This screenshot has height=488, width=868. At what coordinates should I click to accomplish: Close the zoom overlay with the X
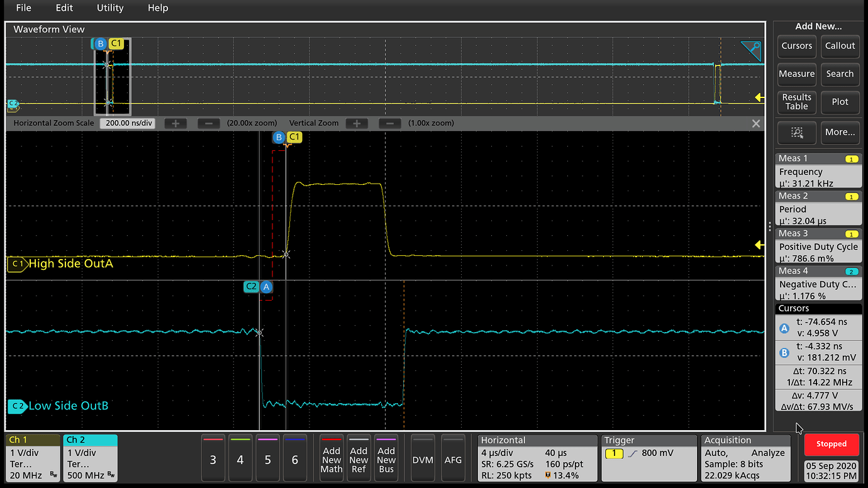(x=755, y=123)
